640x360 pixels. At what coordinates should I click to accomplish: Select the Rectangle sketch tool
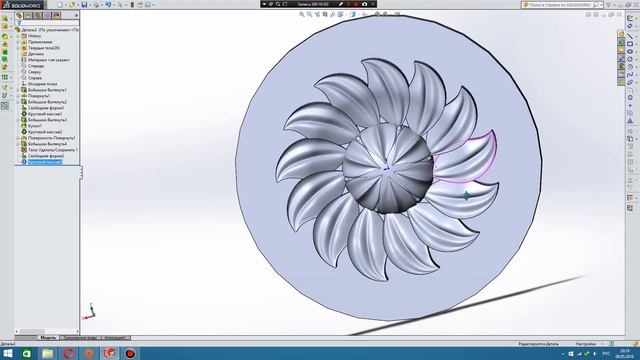coord(630,44)
